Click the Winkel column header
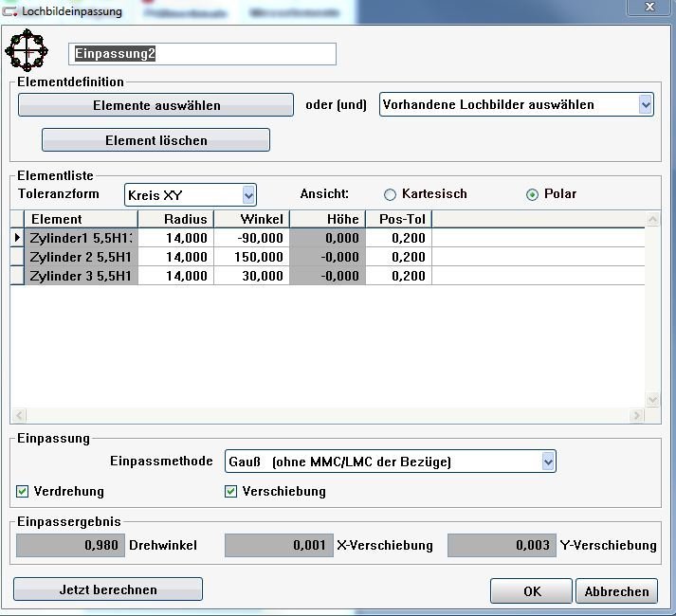Viewport: 676px width, 616px height. 251,219
